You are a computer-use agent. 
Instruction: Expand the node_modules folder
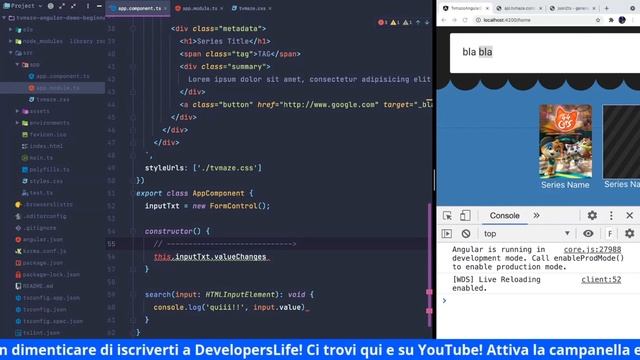pyautogui.click(x=11, y=41)
